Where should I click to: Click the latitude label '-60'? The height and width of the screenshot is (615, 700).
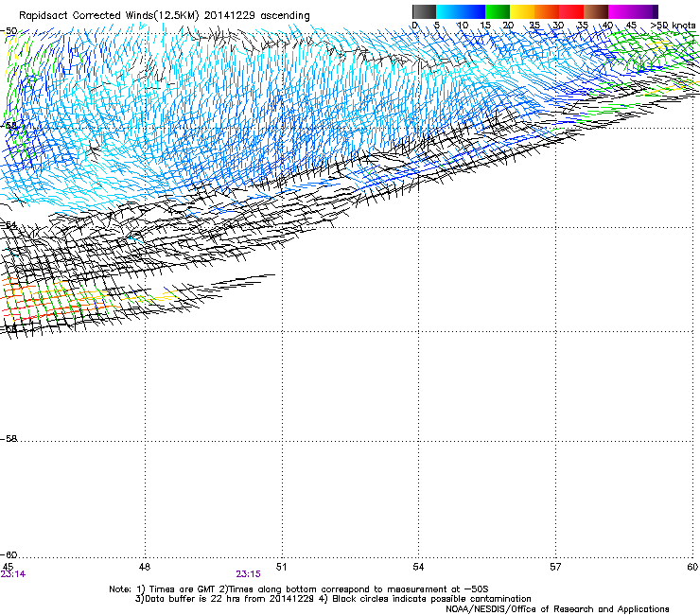click(9, 555)
